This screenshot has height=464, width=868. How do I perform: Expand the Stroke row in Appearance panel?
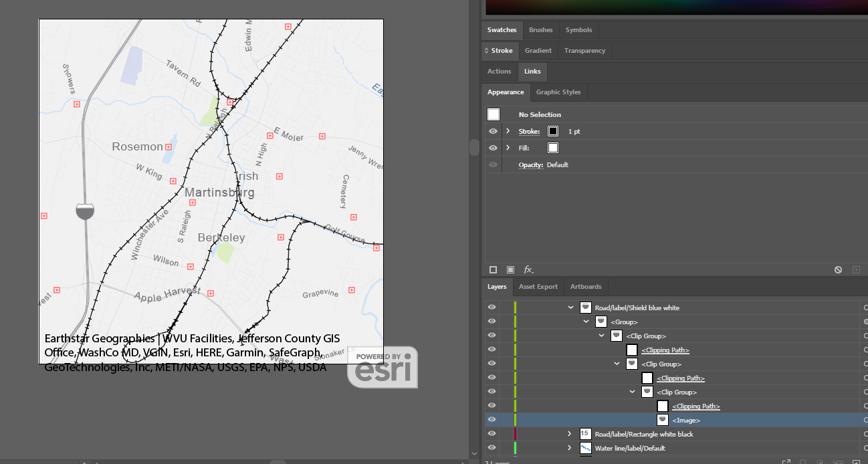click(506, 131)
